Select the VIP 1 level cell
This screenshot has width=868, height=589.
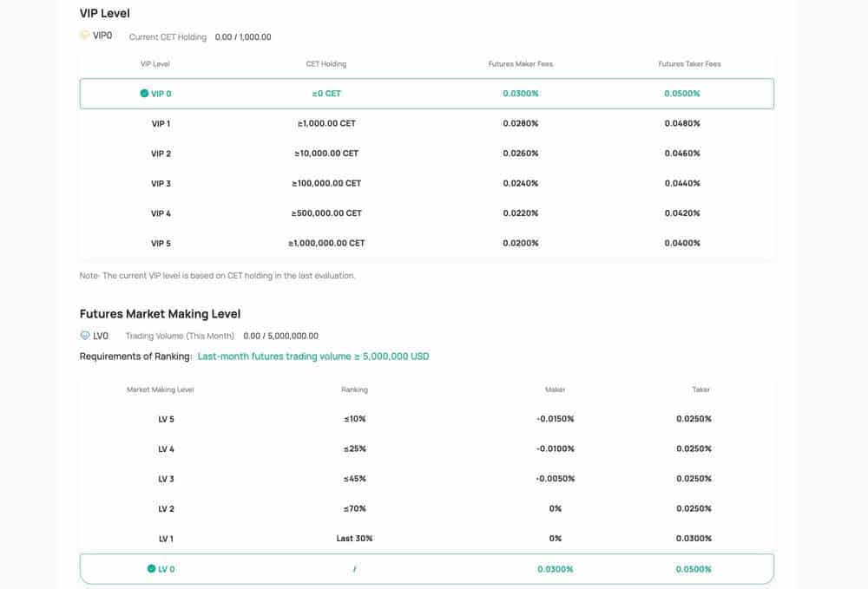tap(161, 124)
